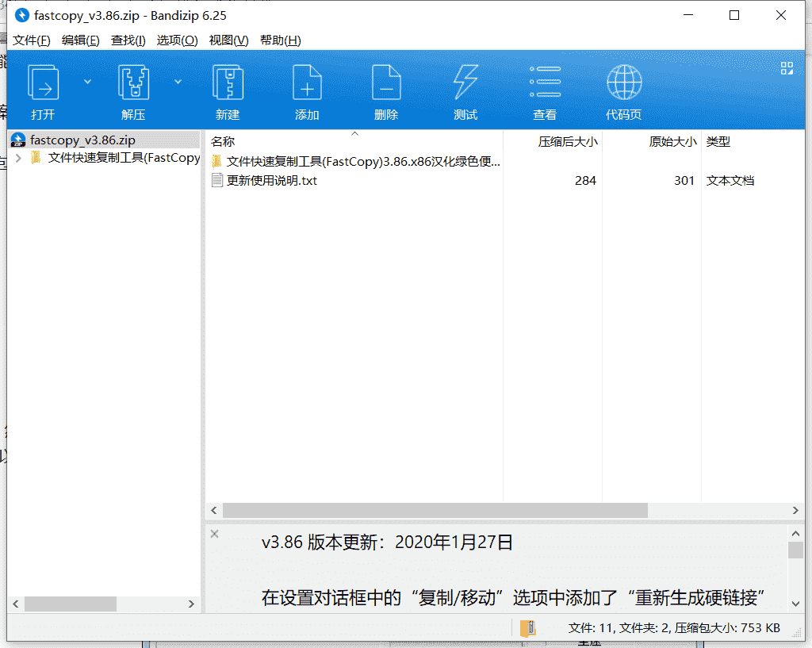This screenshot has height=648, width=812.
Task: Sort by the 压缩后大小 column header
Action: [x=567, y=141]
